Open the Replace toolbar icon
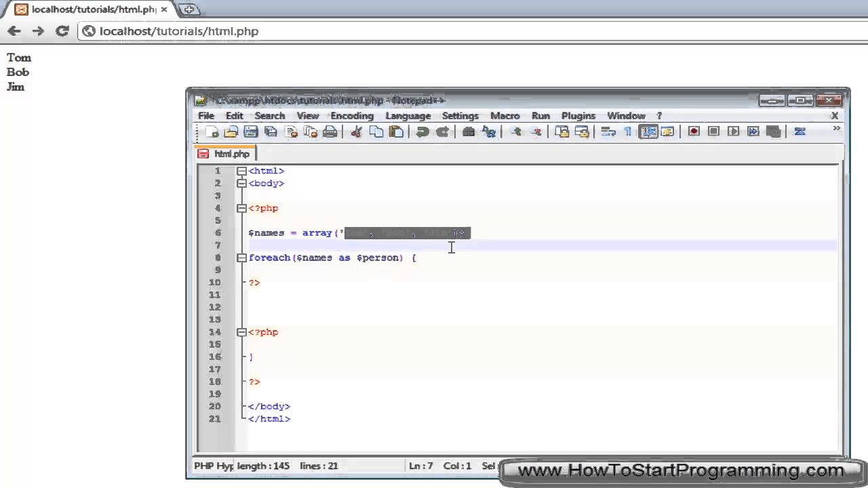The image size is (868, 488). pyautogui.click(x=488, y=131)
